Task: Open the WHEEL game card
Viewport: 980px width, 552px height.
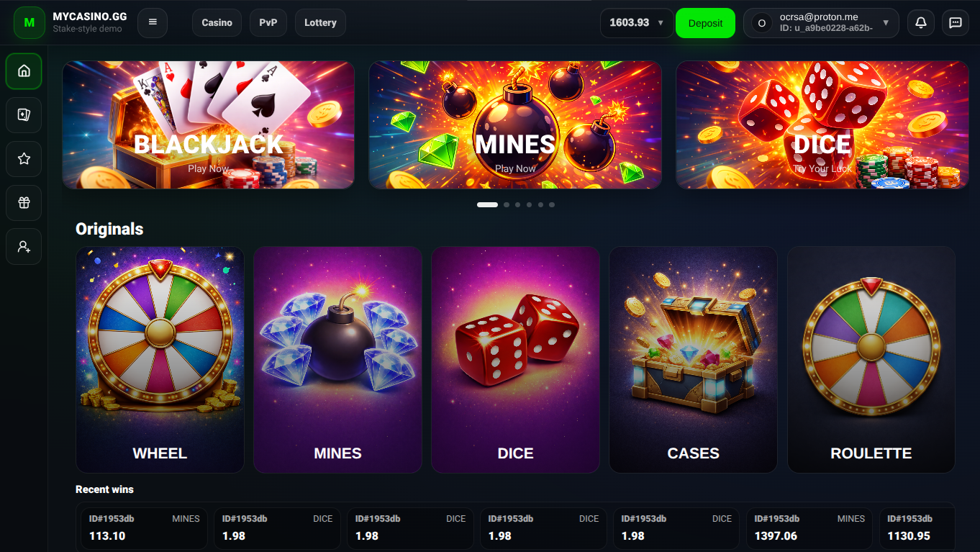Action: click(160, 360)
